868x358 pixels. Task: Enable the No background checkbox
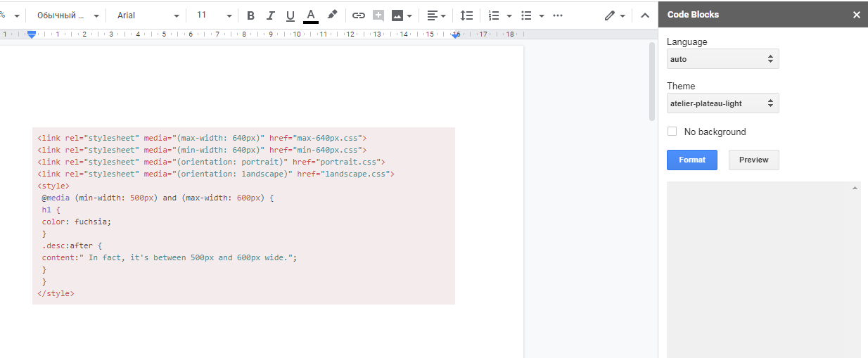[x=672, y=132]
